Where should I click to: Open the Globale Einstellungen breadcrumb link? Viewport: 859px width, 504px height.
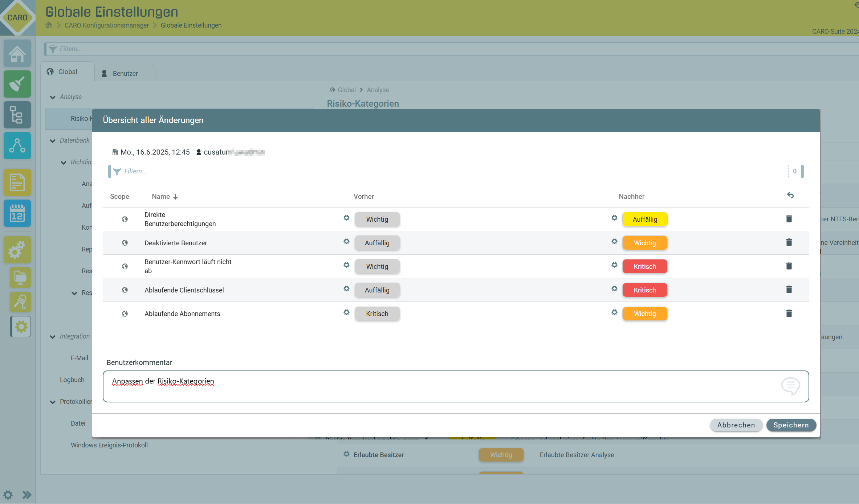click(x=191, y=25)
